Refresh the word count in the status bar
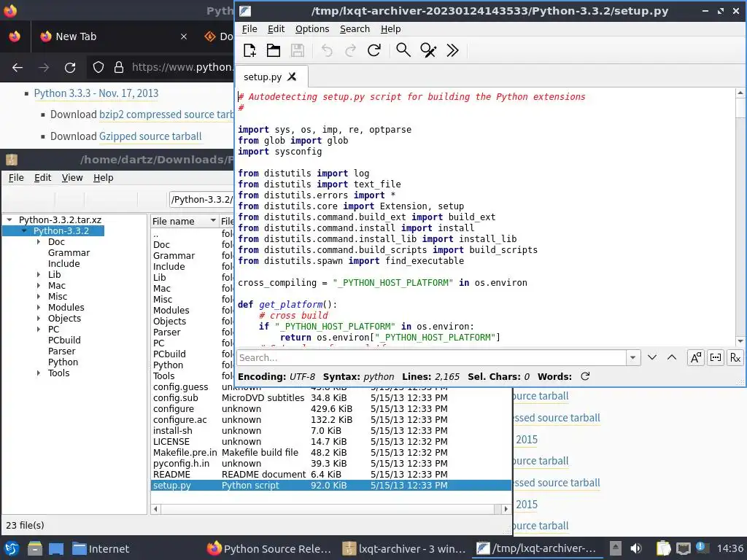 [x=585, y=377]
